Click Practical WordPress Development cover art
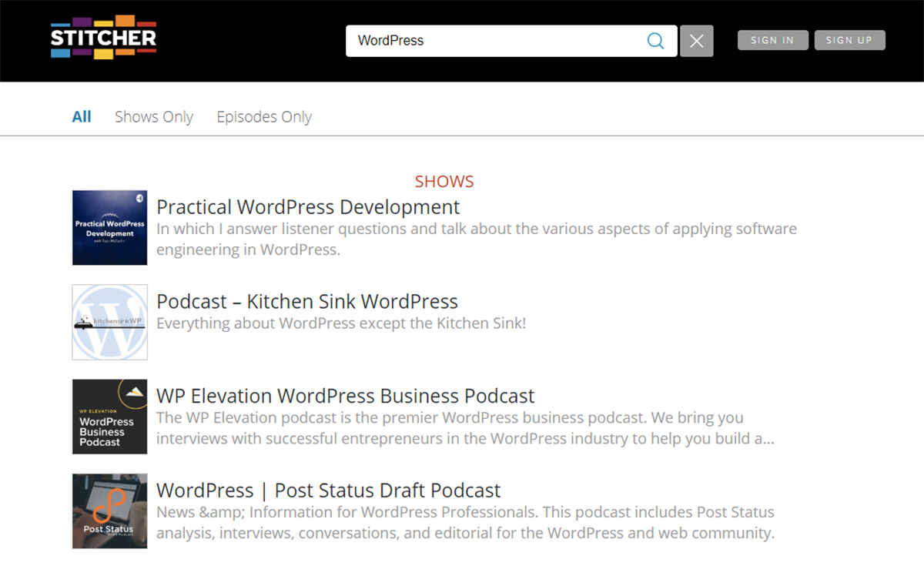 coord(110,228)
